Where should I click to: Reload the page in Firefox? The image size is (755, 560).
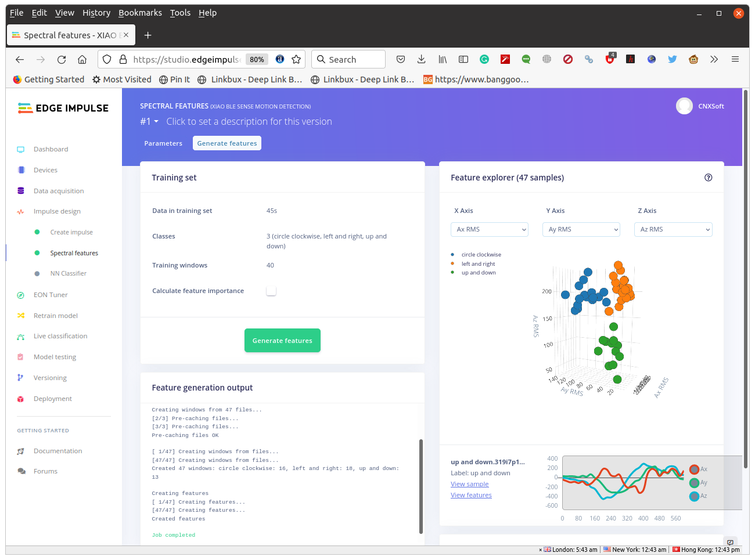62,59
